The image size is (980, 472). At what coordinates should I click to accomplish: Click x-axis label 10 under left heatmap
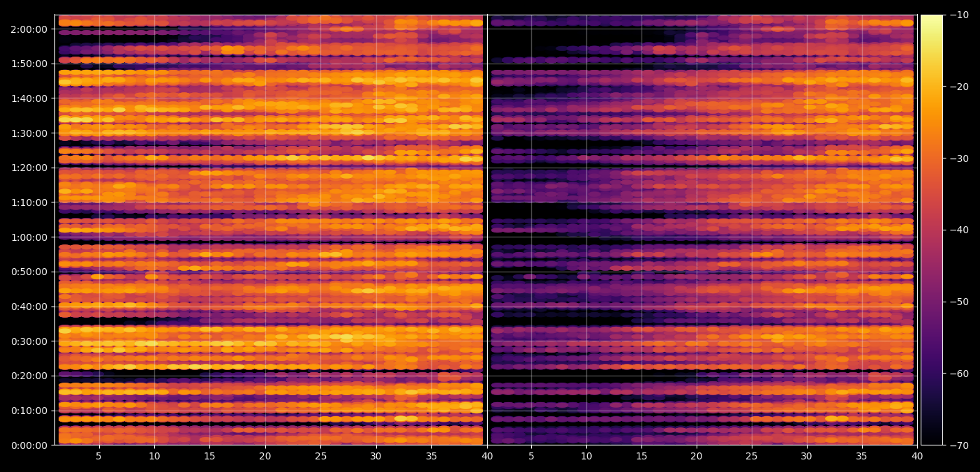[x=154, y=456]
